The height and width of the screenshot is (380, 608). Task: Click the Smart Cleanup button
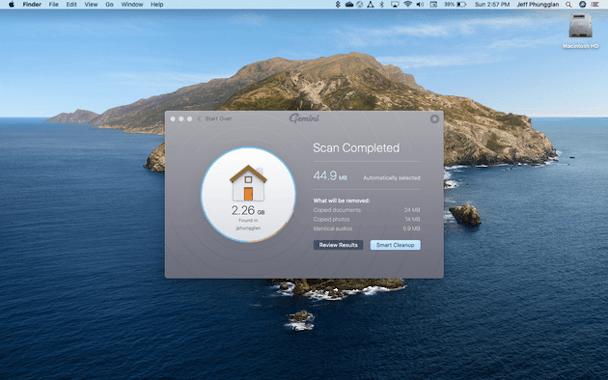click(395, 245)
